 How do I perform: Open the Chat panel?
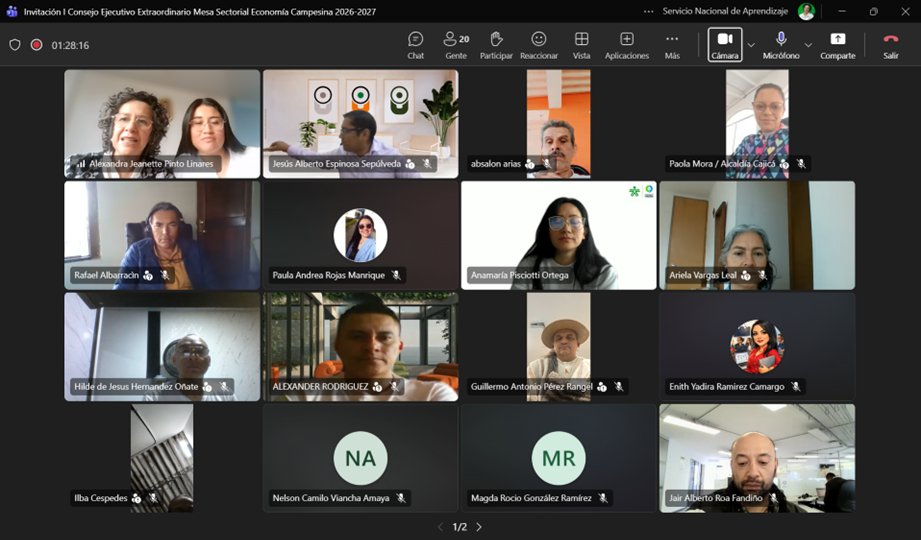(x=415, y=45)
